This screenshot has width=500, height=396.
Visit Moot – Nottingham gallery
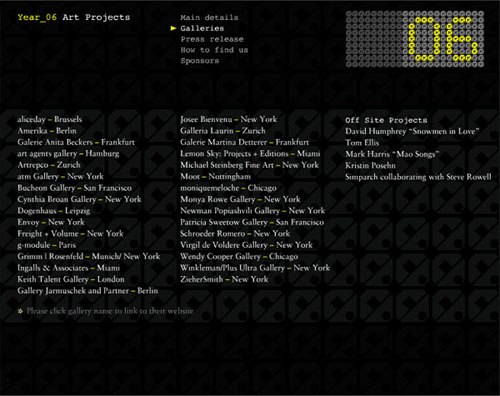click(x=215, y=176)
